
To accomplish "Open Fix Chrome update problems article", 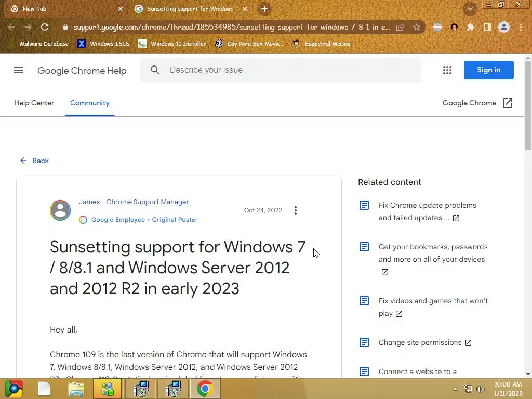I will pyautogui.click(x=427, y=211).
